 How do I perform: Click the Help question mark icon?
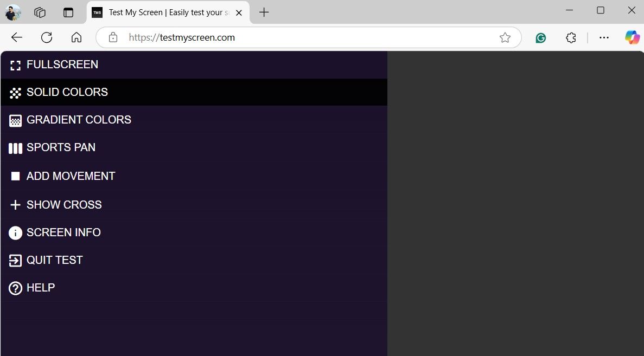pyautogui.click(x=15, y=288)
